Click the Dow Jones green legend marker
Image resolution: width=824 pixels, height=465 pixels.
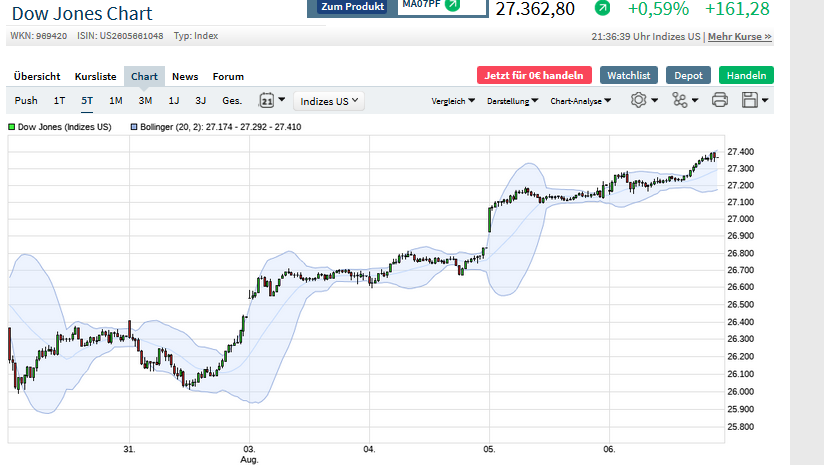pyautogui.click(x=11, y=127)
